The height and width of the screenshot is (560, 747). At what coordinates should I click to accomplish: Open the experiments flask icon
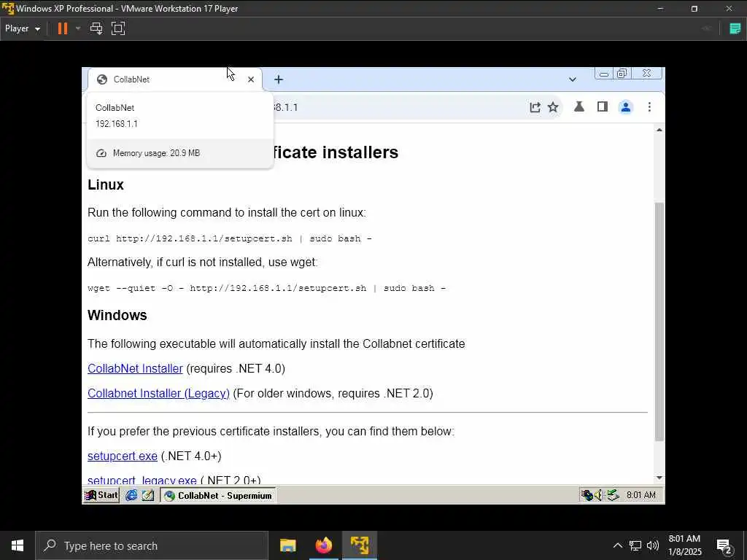[x=578, y=107]
